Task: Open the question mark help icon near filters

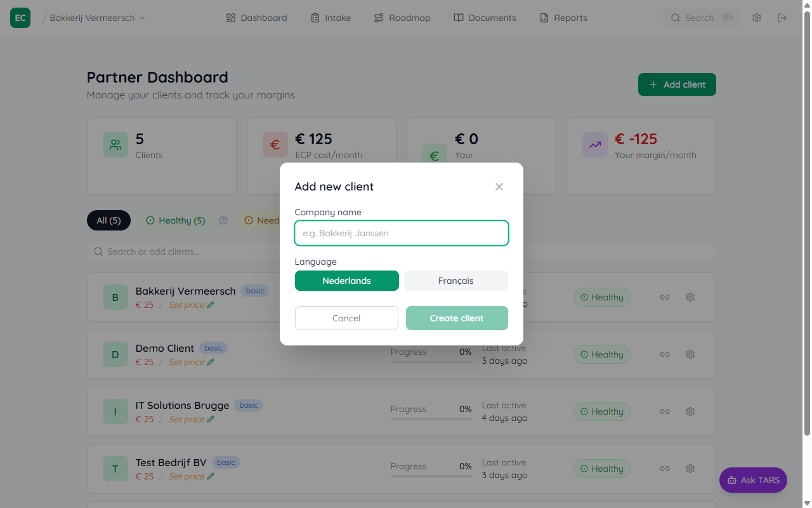Action: pos(223,220)
